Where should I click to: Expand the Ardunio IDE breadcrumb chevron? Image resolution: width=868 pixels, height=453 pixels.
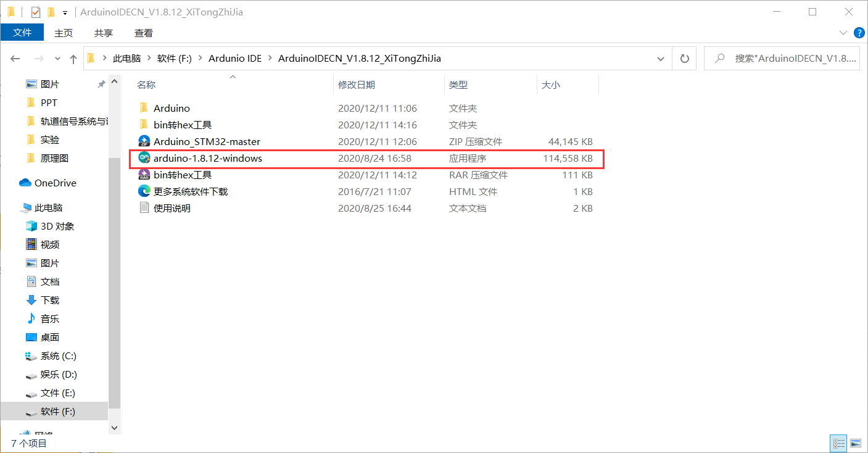click(270, 59)
